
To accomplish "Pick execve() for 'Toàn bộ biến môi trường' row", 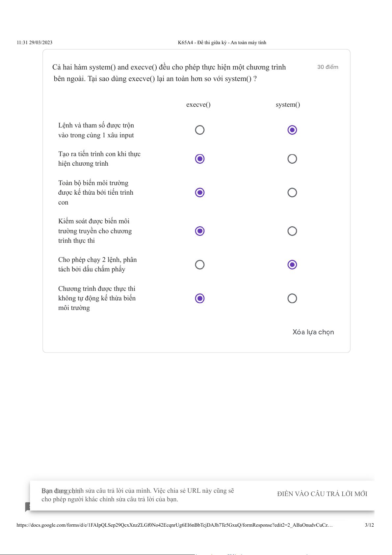I will (x=200, y=192).
